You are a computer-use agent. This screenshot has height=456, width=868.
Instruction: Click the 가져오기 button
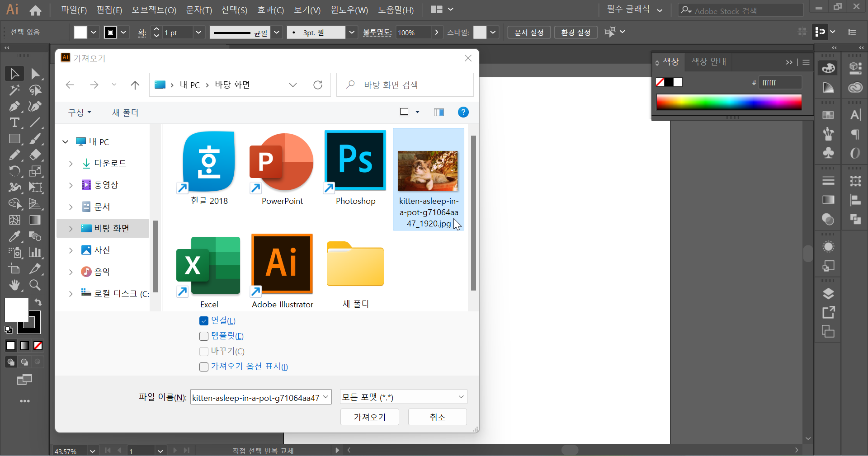click(370, 417)
